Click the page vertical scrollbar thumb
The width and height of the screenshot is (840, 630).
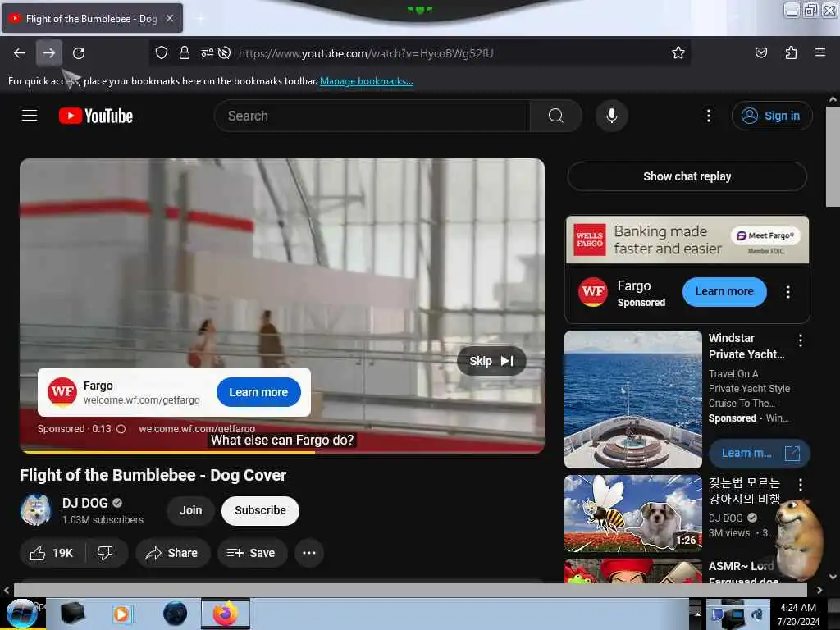click(833, 156)
